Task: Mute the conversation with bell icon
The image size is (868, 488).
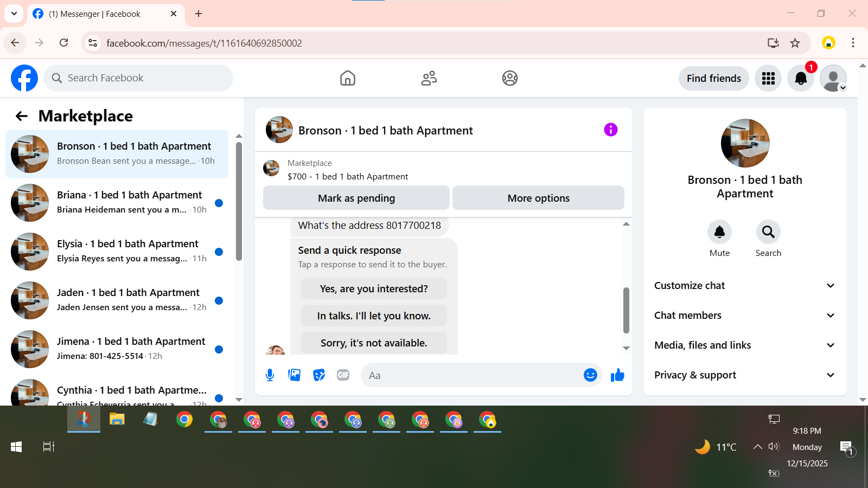Action: pyautogui.click(x=719, y=232)
